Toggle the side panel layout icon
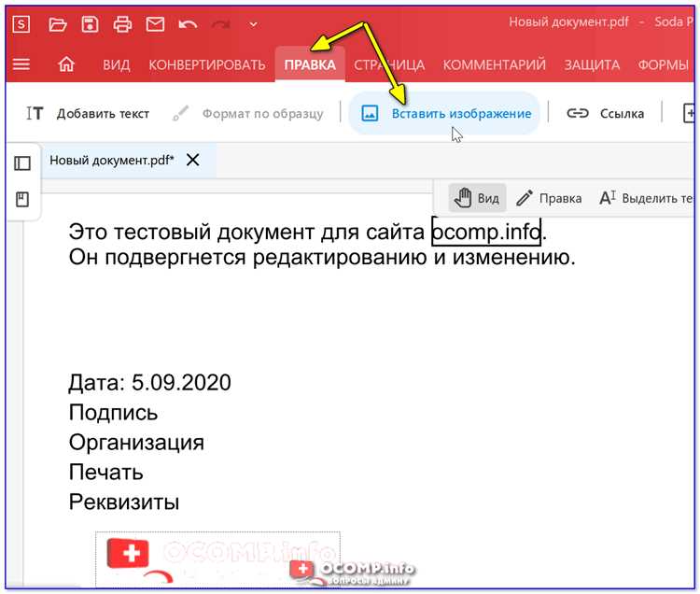The width and height of the screenshot is (700, 594). [x=22, y=163]
